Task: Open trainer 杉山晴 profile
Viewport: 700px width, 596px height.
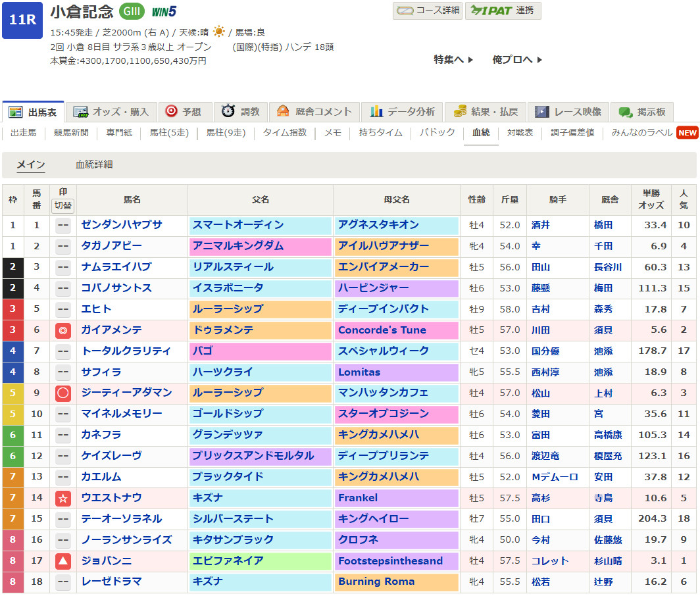Action: (x=608, y=561)
